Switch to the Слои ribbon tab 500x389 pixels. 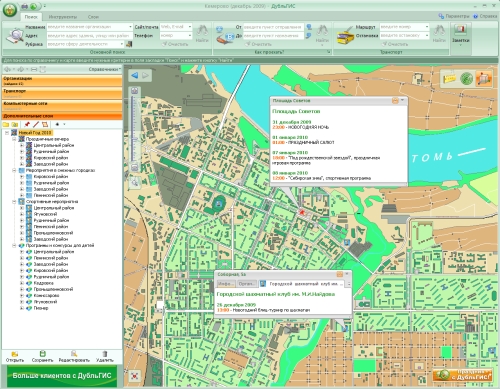(93, 17)
